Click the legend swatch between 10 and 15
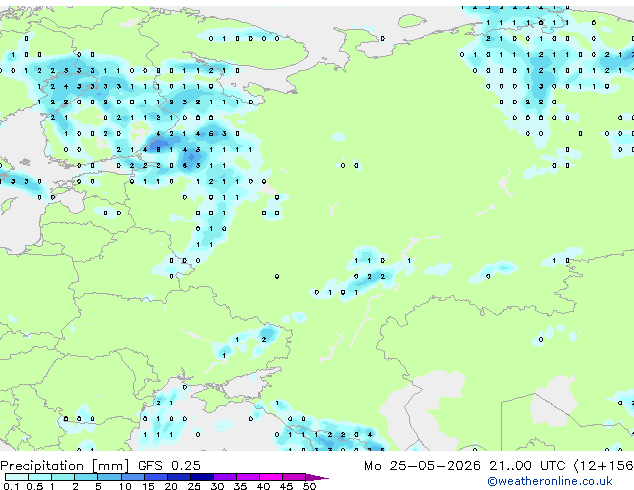The image size is (634, 490). 132,477
